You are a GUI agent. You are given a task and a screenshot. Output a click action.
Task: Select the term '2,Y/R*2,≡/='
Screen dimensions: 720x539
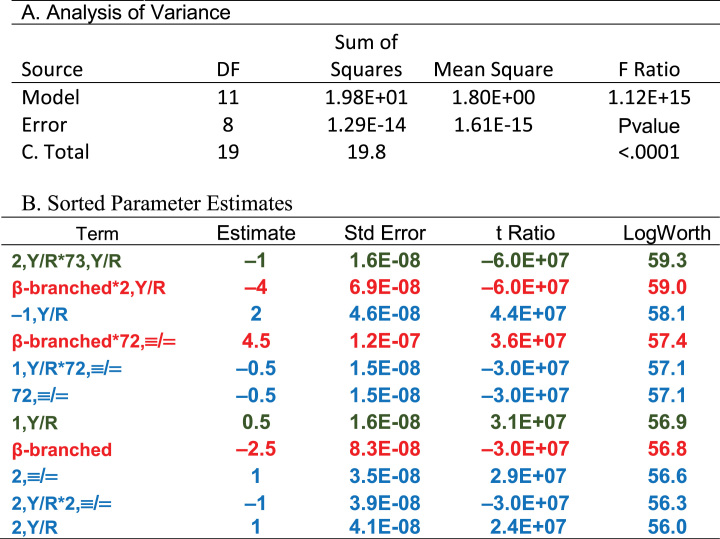62,504
